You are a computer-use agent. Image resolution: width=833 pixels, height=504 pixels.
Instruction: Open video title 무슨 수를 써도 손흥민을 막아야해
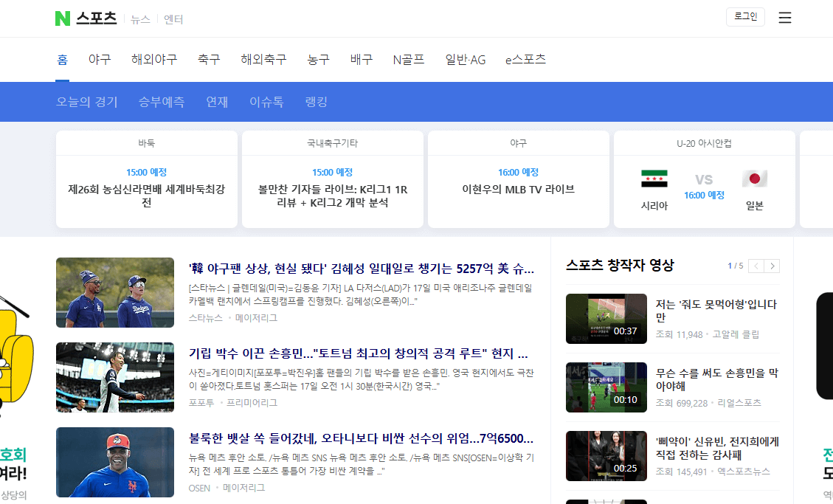tap(716, 379)
